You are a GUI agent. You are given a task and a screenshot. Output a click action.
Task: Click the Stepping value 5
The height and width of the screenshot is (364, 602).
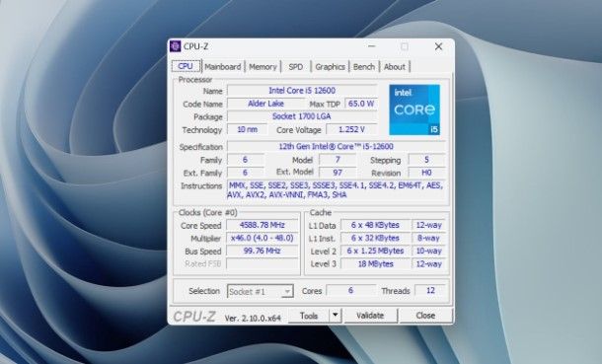[x=426, y=159]
